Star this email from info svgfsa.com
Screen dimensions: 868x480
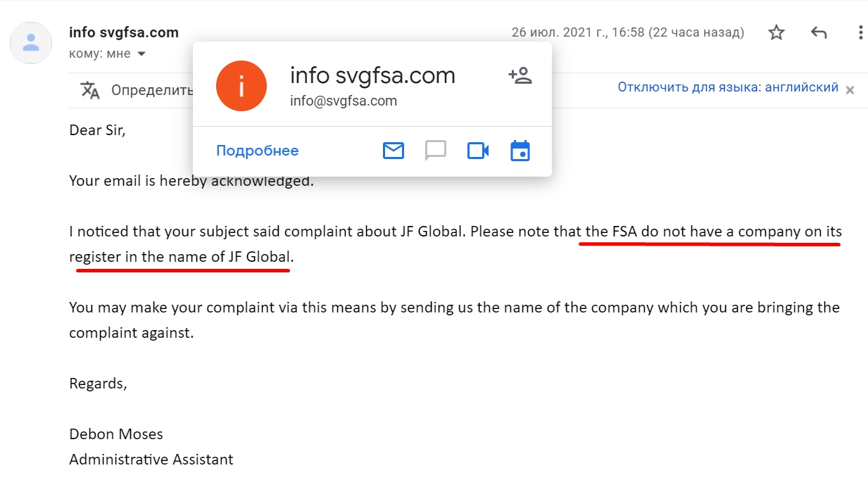776,32
